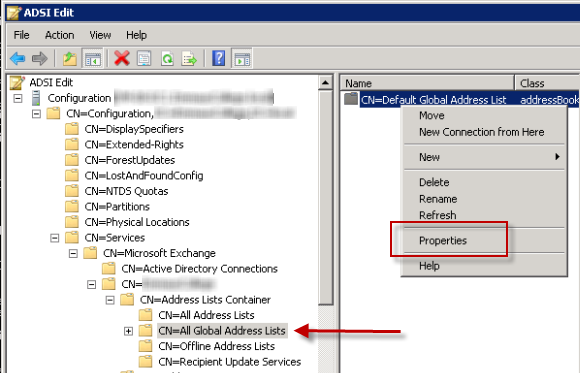The width and height of the screenshot is (580, 373).
Task: Click the Back arrow toolbar icon
Action: (x=17, y=58)
